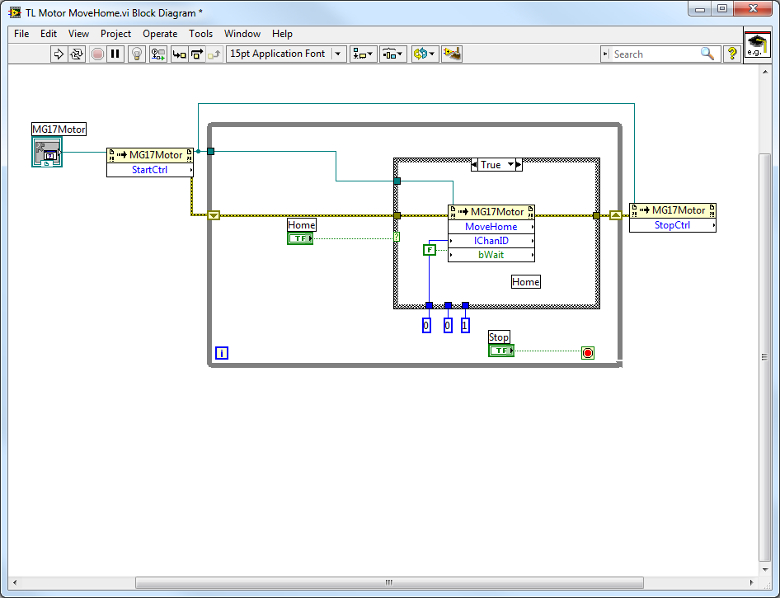780x598 pixels.
Task: Open the File menu
Action: (x=21, y=34)
